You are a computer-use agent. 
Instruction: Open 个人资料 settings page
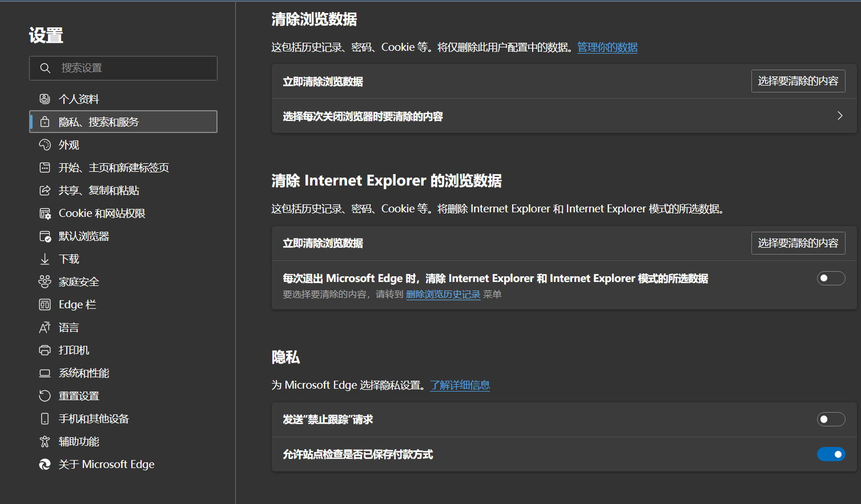point(123,99)
